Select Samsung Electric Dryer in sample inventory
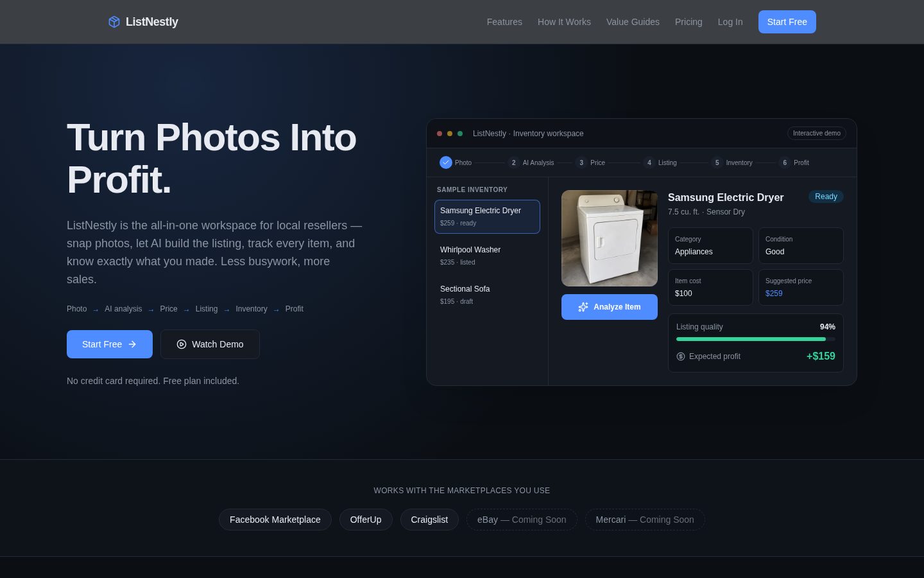Screen dimensions: 924x578 [x=487, y=216]
